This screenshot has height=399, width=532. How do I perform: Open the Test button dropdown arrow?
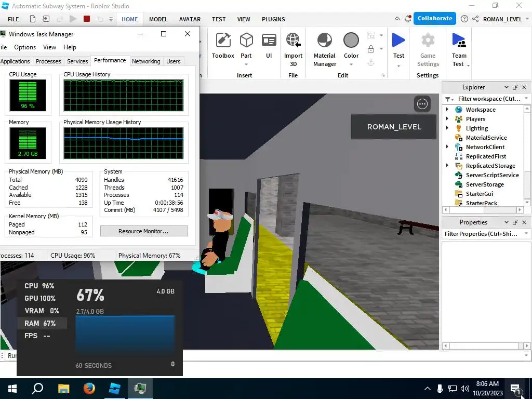(x=398, y=66)
